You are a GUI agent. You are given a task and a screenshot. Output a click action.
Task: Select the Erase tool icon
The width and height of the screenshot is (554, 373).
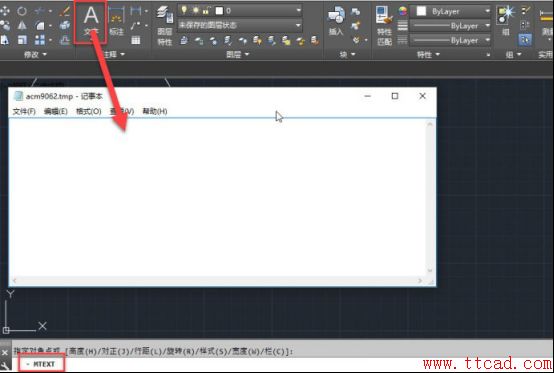65,11
